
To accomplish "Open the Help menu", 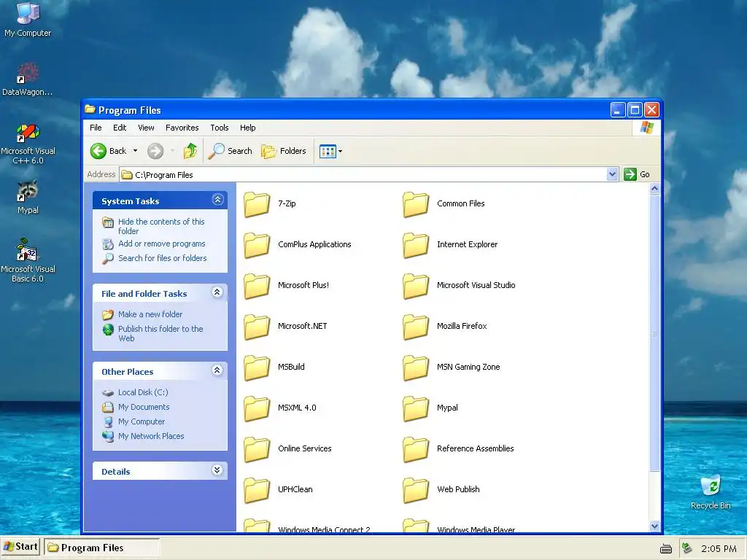I will tap(248, 128).
